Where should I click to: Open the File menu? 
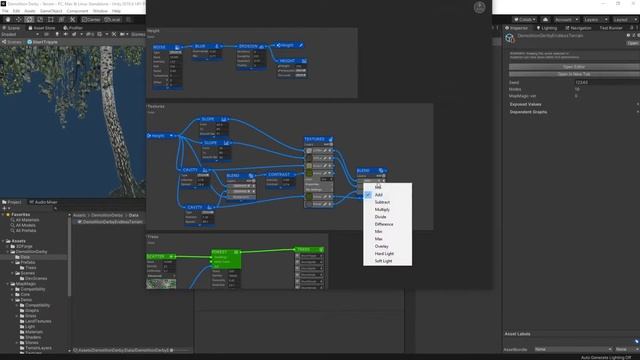click(5, 11)
